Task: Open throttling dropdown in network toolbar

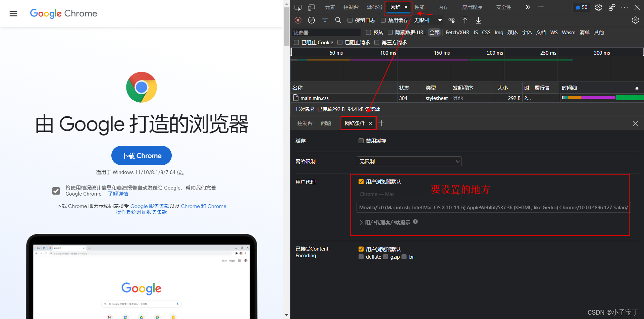Action: pos(428,20)
